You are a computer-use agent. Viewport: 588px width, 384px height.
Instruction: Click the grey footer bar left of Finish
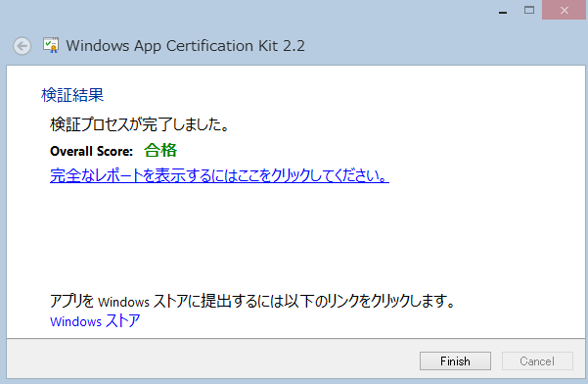coord(210,361)
